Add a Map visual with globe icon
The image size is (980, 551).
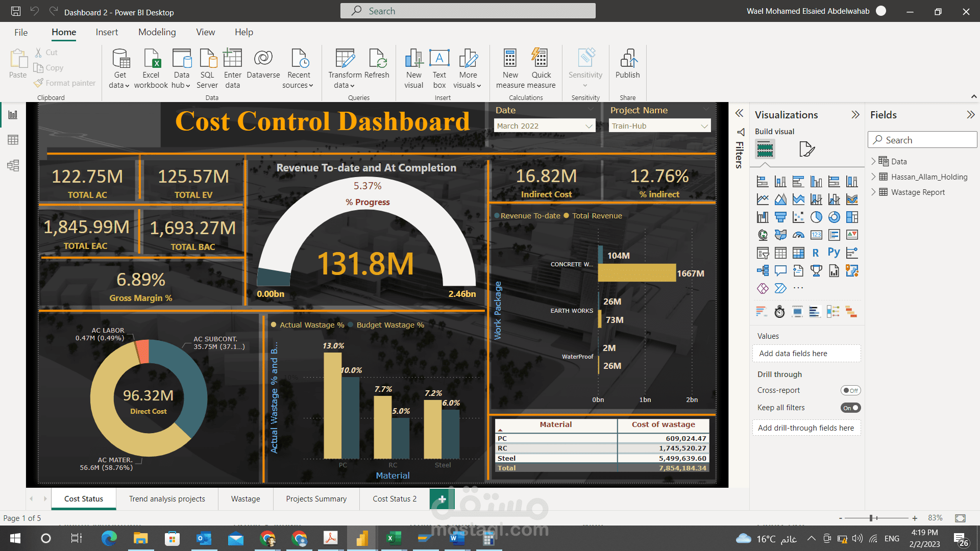pos(763,235)
